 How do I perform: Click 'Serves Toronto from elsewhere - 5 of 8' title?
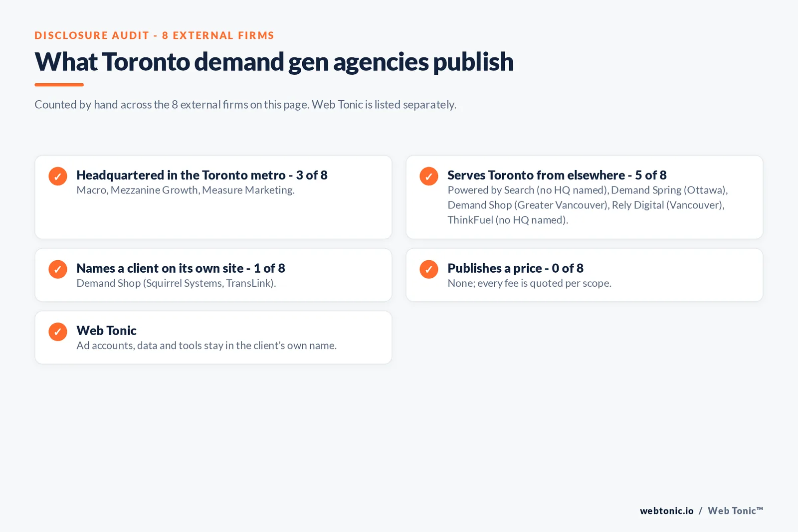[557, 175]
